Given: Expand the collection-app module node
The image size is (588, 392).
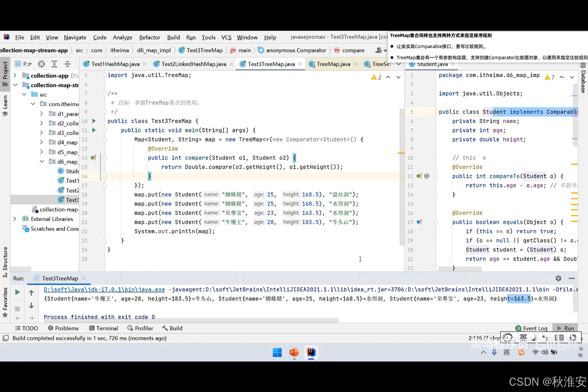Looking at the screenshot, I should click(15, 75).
